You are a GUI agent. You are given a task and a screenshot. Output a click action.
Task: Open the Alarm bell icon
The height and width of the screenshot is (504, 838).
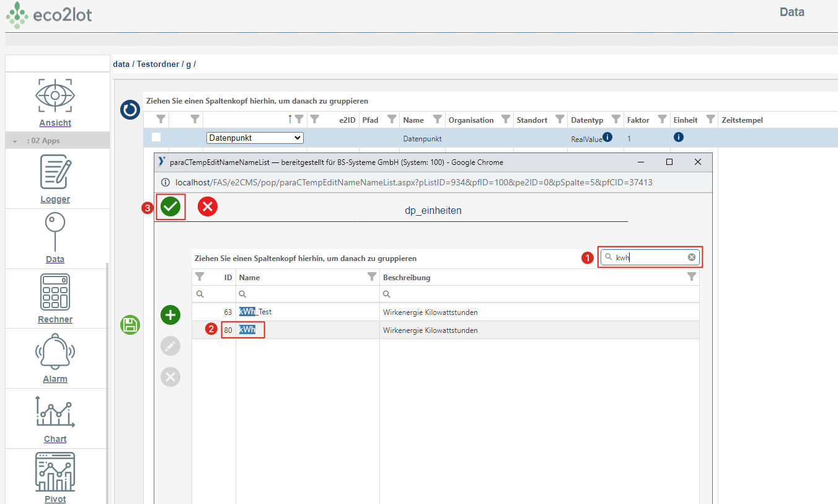click(55, 351)
